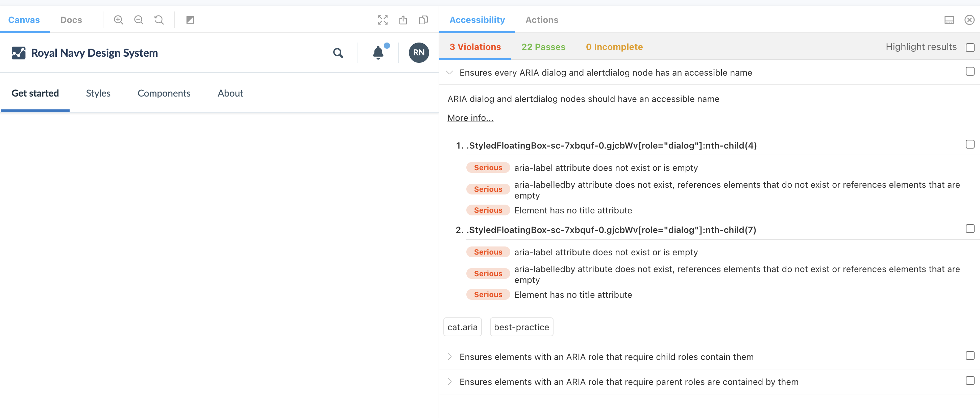
Task: Check the first StyledFloatingBox violation
Action: 970,145
